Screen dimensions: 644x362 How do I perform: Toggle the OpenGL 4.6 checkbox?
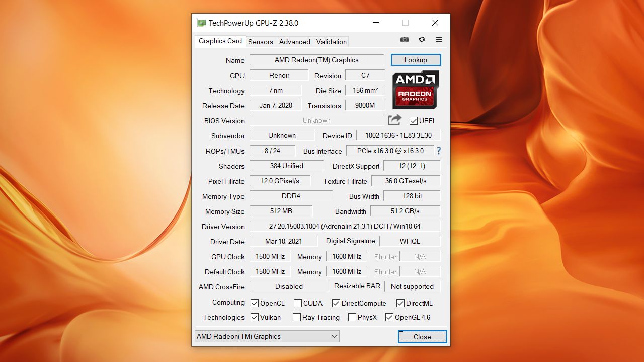389,317
